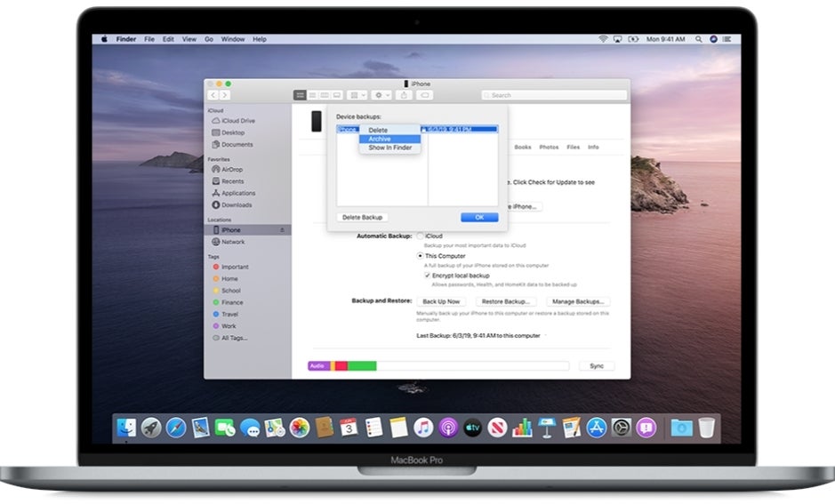Image resolution: width=835 pixels, height=504 pixels.
Task: Click the Edit Tags toolbar icon
Action: [x=424, y=95]
